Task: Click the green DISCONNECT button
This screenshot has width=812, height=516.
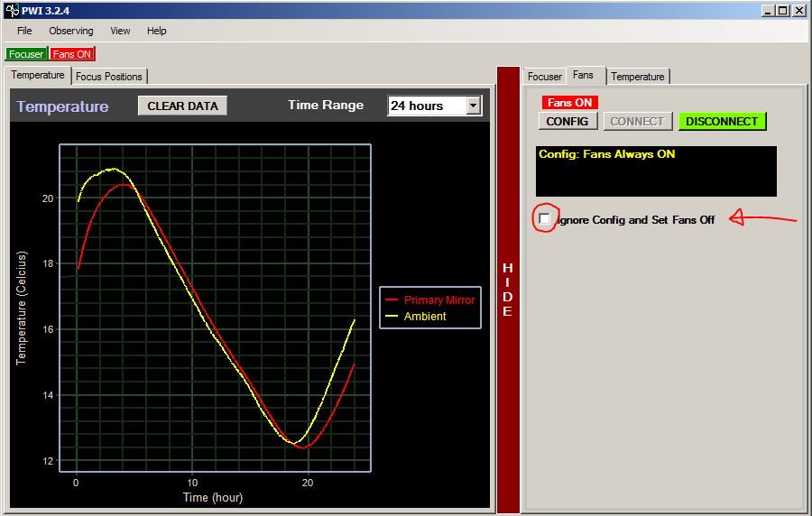Action: 722,121
